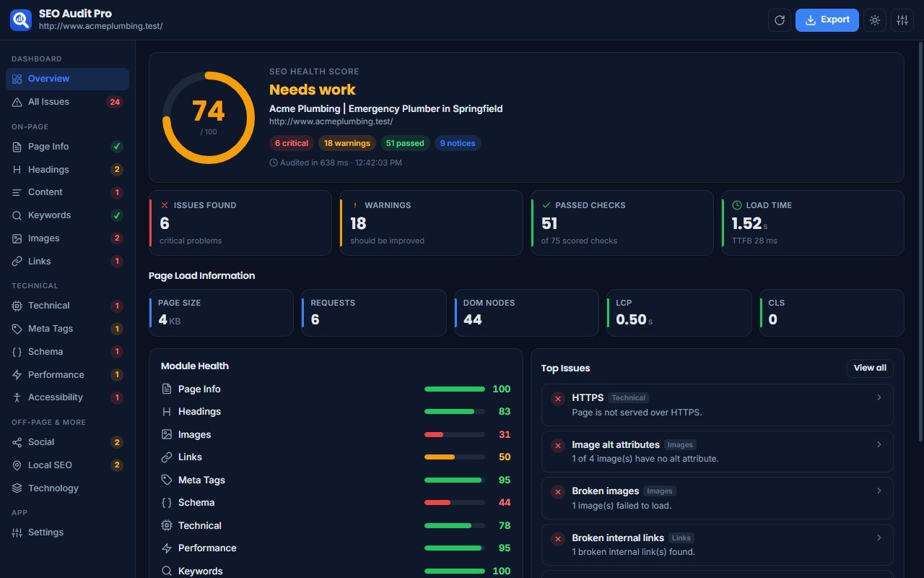Expand the Image alt attributes issue chevron

click(879, 444)
